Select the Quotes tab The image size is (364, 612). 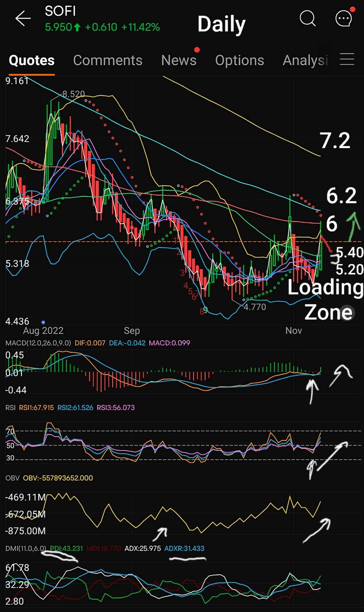(x=32, y=60)
